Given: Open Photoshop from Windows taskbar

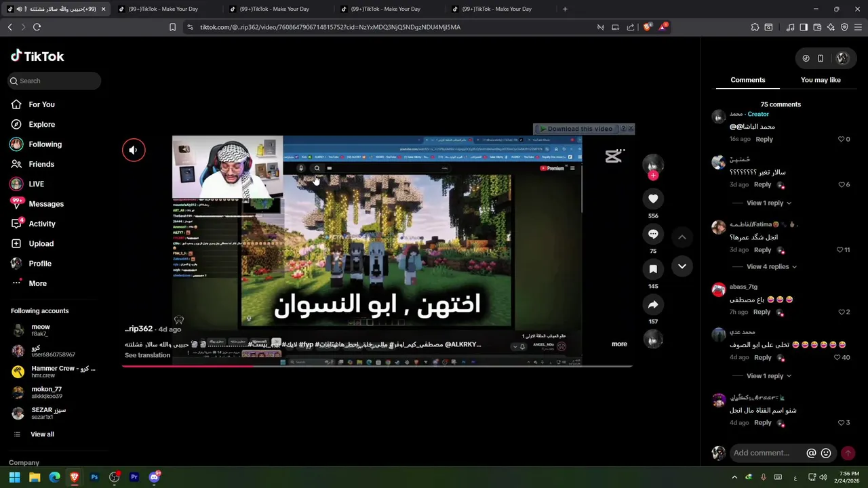Looking at the screenshot, I should coord(94,477).
